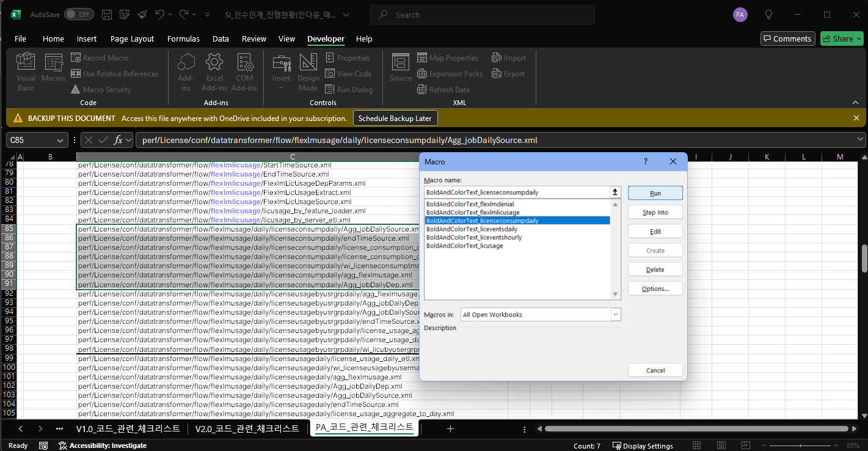Open the Macros list icon
Screen dimensions: 868x451
click(54, 68)
